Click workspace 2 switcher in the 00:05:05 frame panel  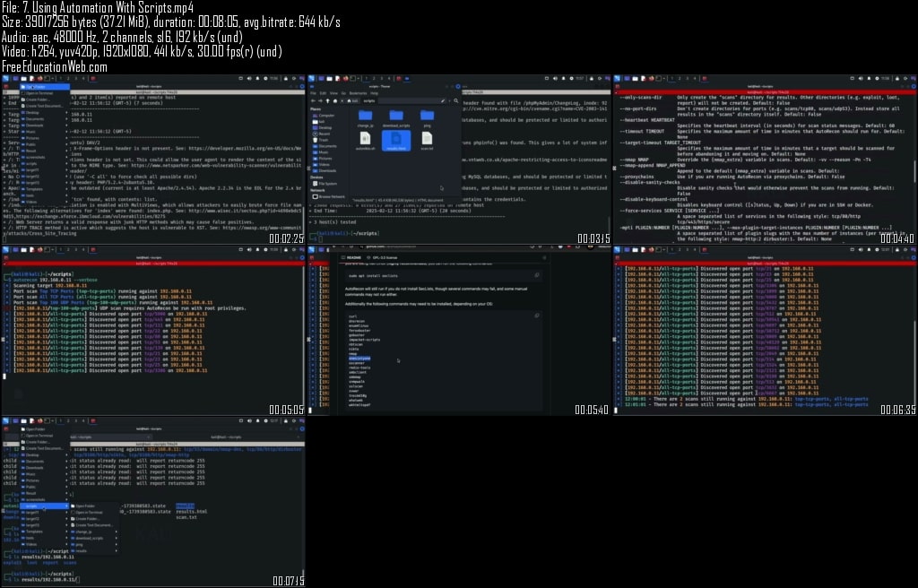tap(68, 249)
